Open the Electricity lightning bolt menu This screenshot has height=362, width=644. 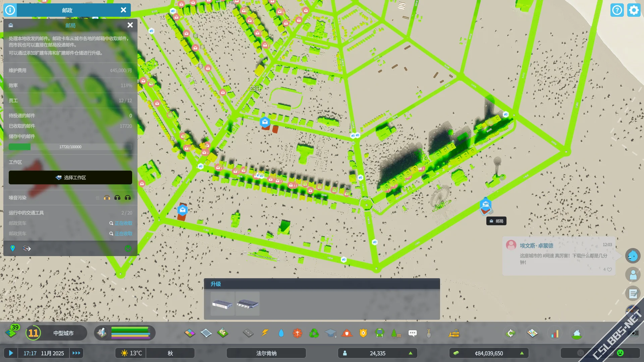(x=265, y=333)
